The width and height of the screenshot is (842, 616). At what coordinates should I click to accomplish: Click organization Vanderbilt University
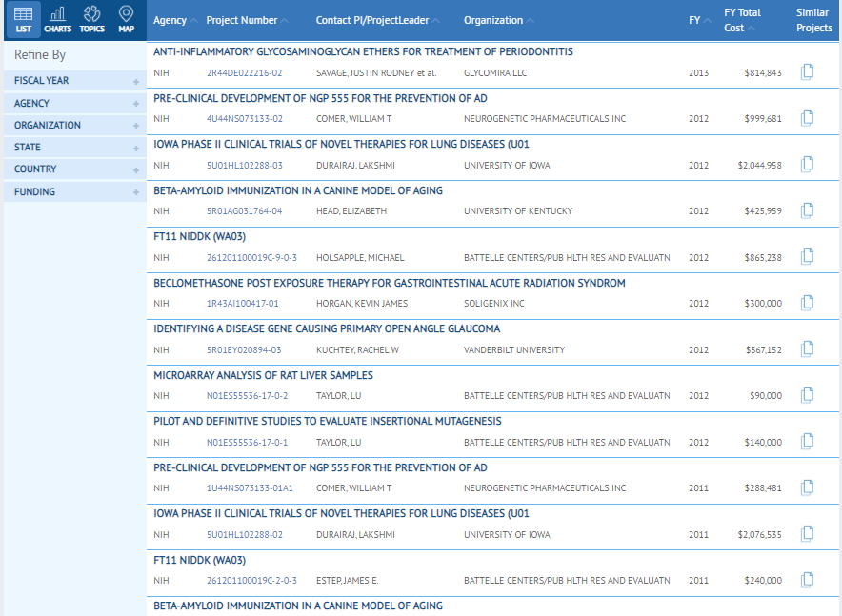click(514, 349)
